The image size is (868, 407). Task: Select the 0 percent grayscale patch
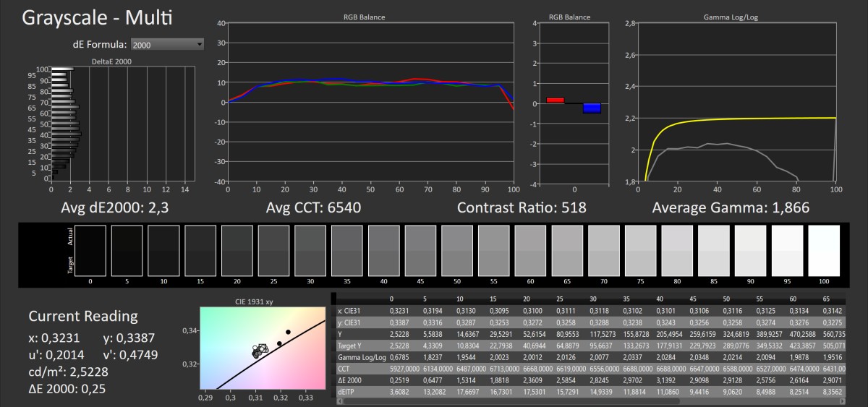[90, 251]
